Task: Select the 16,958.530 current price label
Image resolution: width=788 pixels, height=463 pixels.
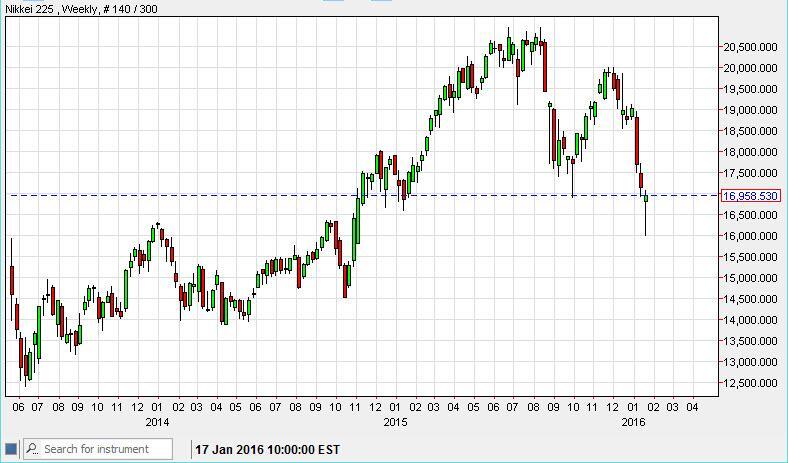Action: pyautogui.click(x=749, y=196)
